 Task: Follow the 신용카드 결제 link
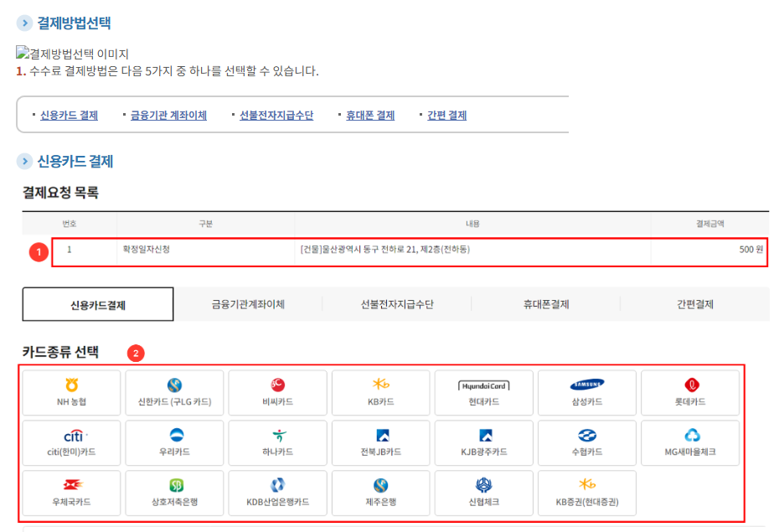[x=69, y=116]
